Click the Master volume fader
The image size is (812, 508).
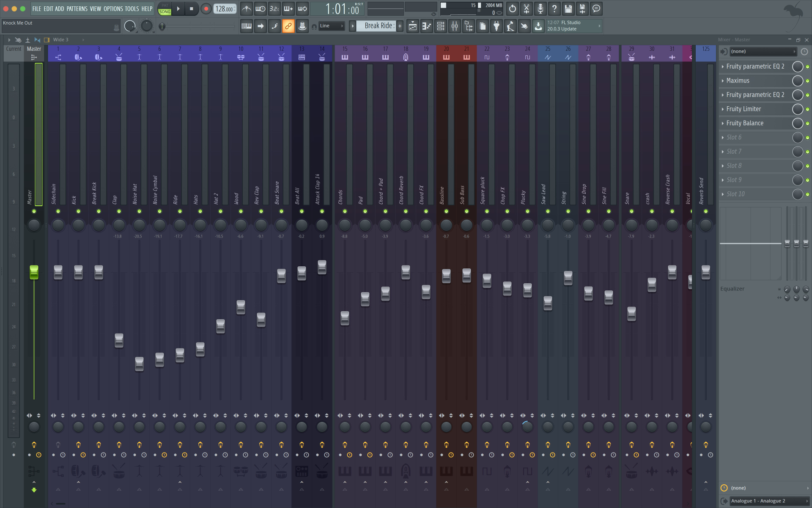coord(34,272)
